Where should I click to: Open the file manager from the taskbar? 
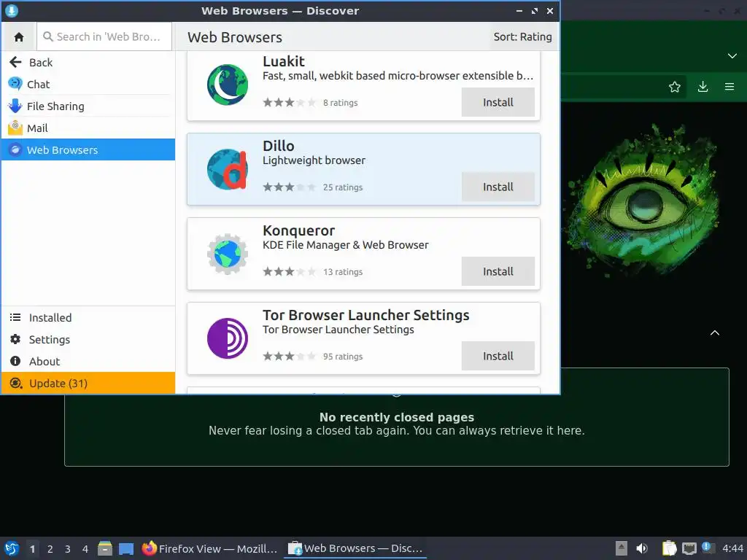point(105,548)
